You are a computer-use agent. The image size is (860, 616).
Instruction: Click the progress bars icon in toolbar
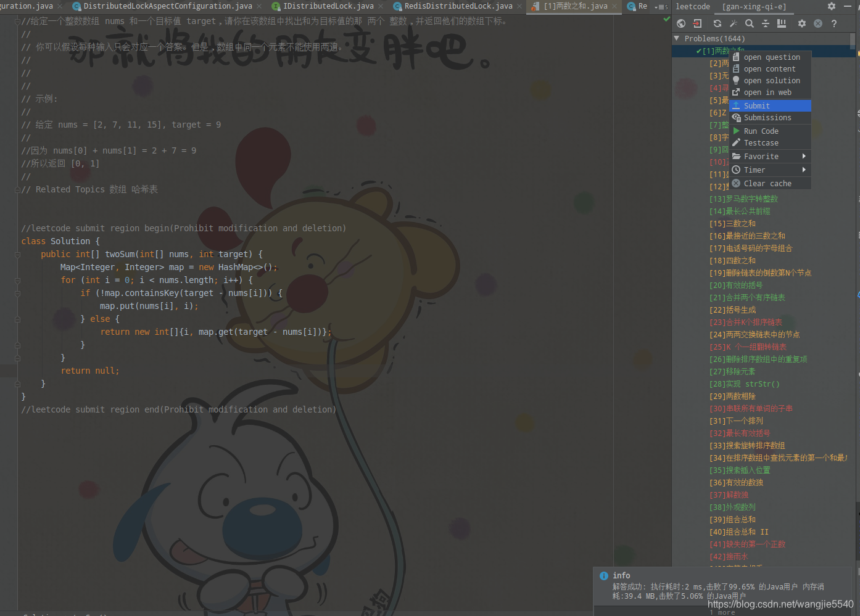(782, 23)
